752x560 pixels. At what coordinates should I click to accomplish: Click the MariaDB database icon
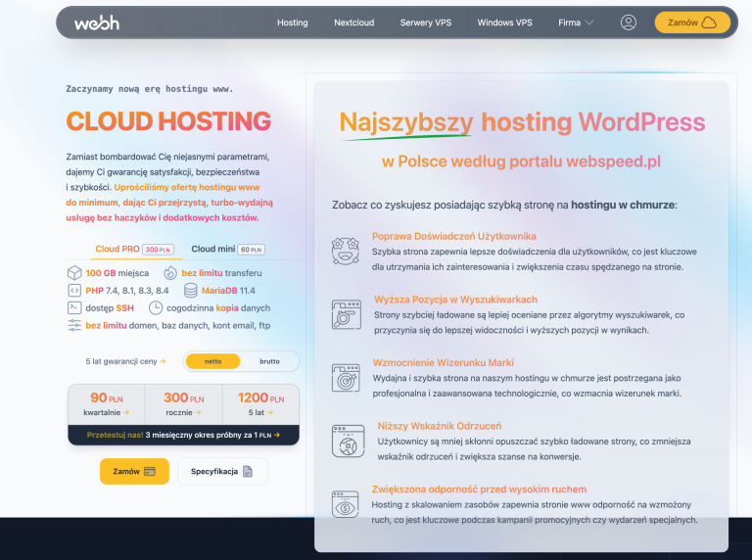[191, 291]
